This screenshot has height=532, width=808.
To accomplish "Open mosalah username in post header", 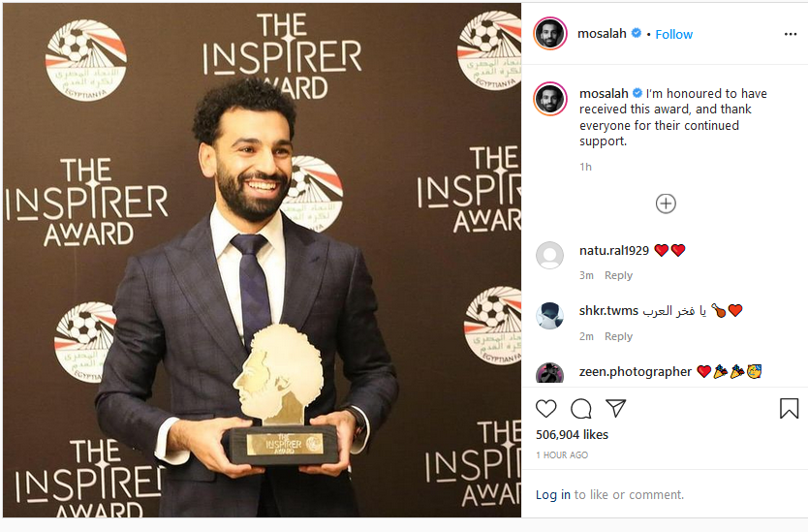I will tap(602, 34).
